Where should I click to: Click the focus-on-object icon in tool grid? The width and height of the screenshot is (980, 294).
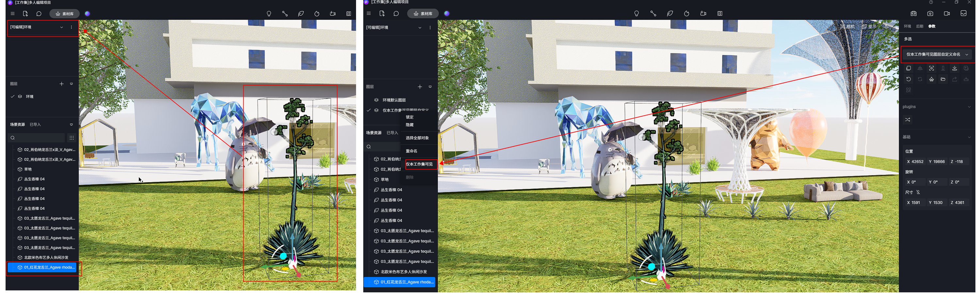click(931, 69)
